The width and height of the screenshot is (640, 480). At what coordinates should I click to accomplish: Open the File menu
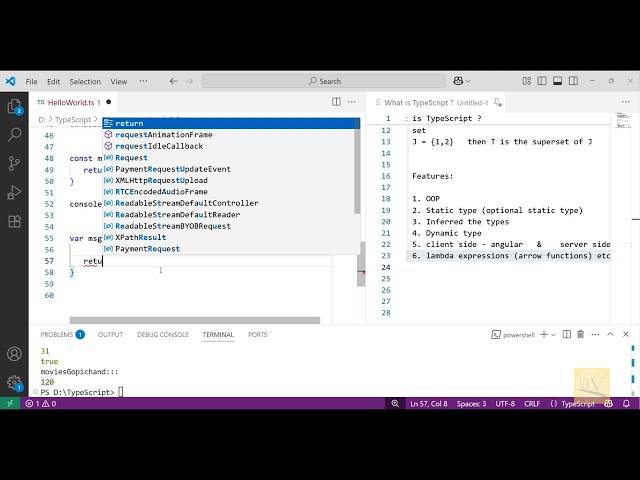pos(31,81)
